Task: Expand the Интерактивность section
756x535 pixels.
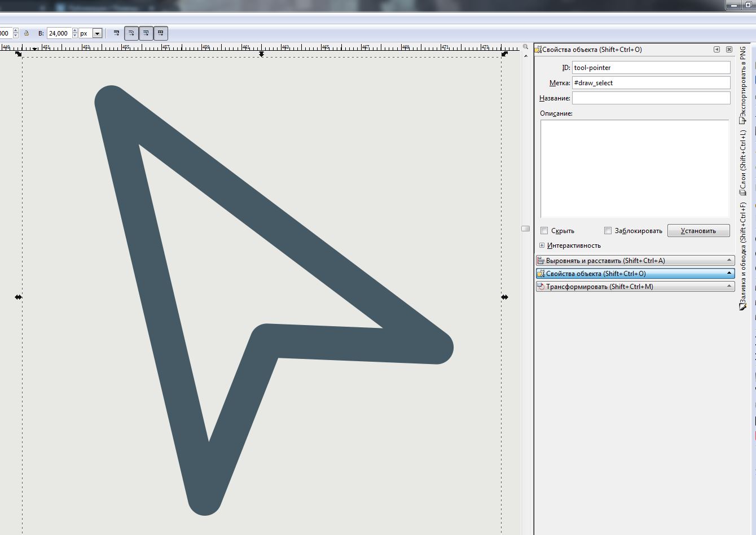Action: pos(542,245)
